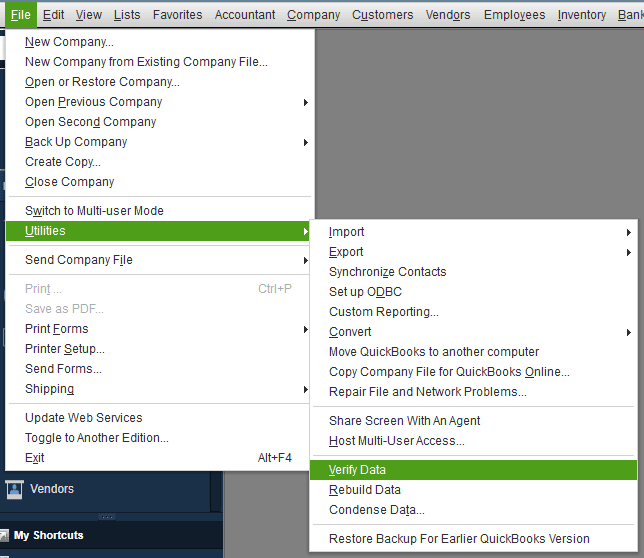Expand the Import submenu arrow

click(629, 232)
